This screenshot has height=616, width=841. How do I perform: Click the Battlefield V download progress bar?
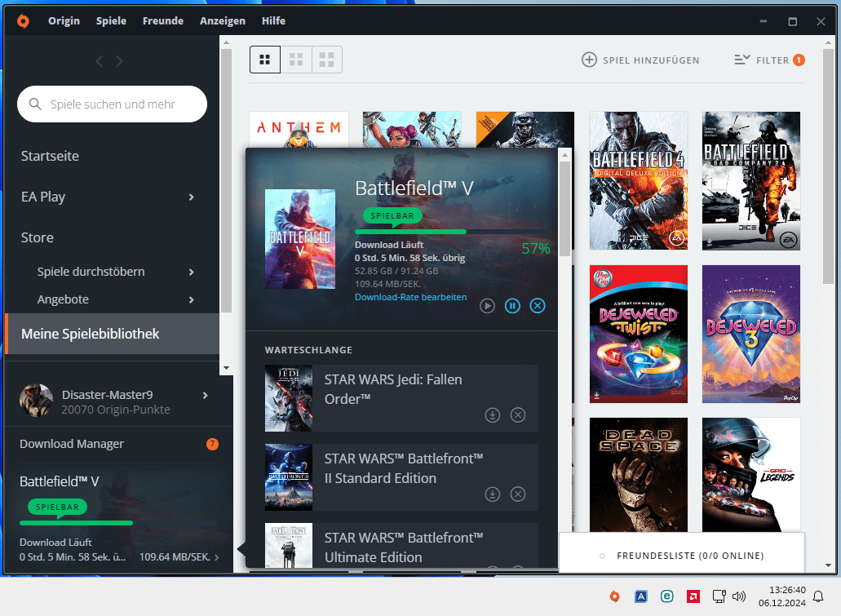452,232
